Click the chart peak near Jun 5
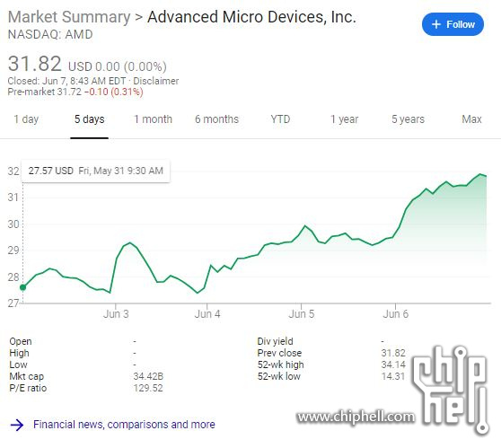The image size is (501, 448). coord(304,226)
